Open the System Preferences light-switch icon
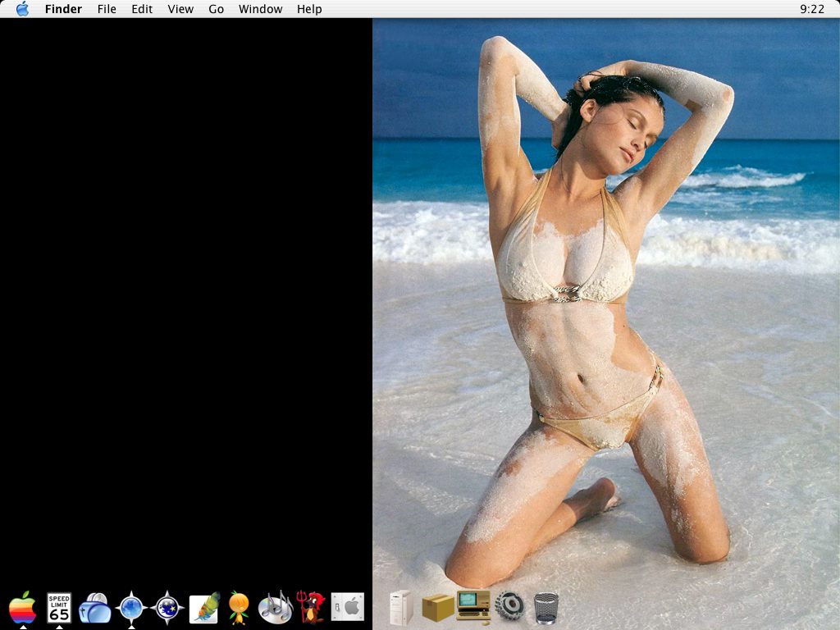The height and width of the screenshot is (630, 840). click(348, 607)
